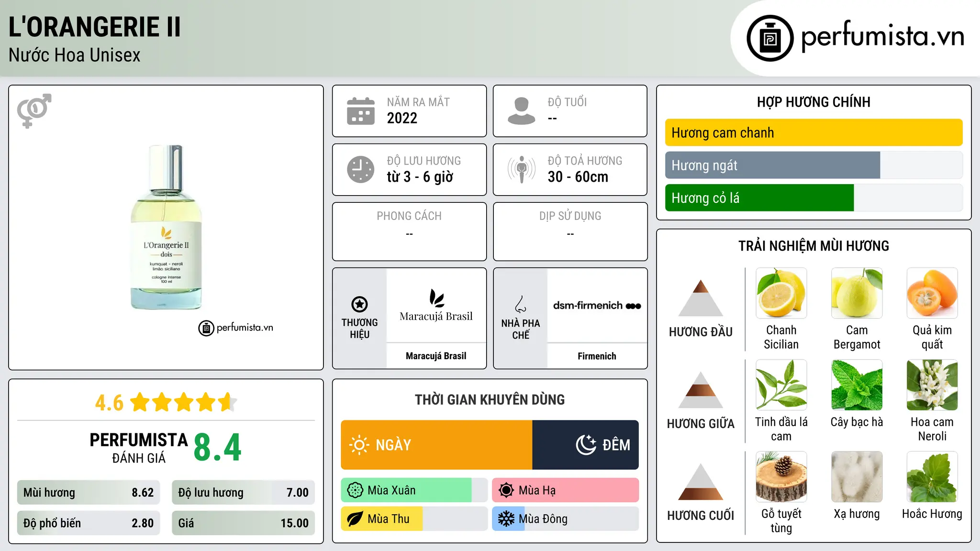
Task: Click the Firmenich perfumer name link
Action: (597, 356)
